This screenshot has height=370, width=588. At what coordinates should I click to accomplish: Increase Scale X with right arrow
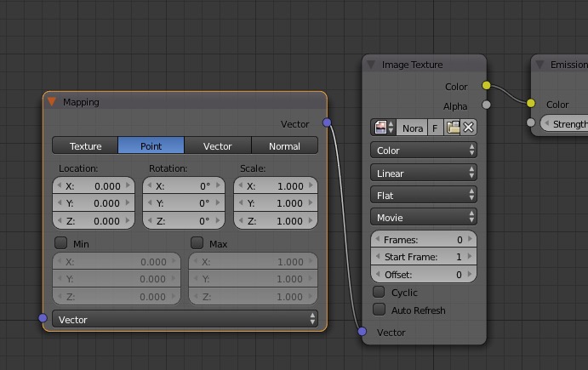[x=311, y=185]
